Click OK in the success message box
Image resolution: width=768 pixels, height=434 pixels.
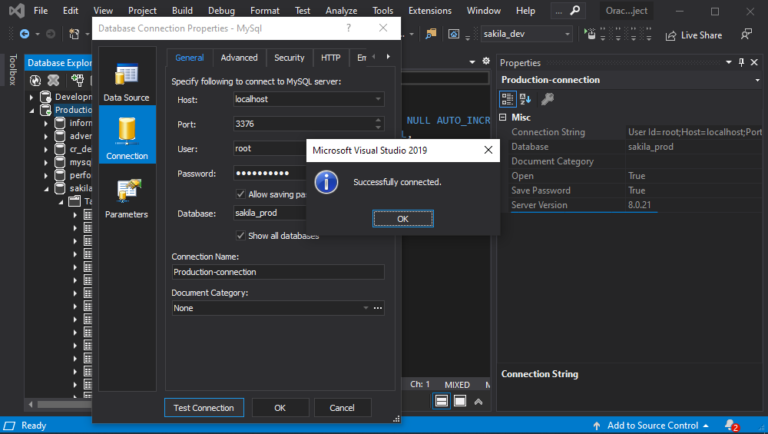[x=402, y=218]
